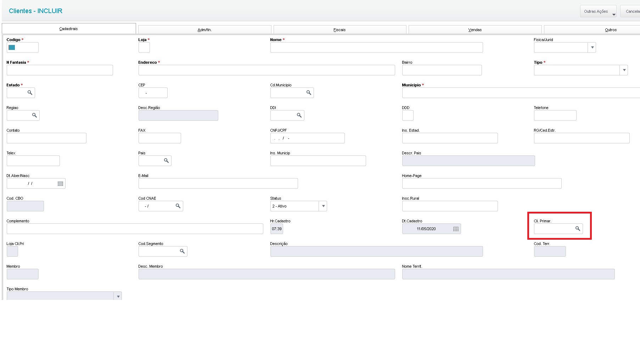Focus the Telefone field

click(555, 115)
